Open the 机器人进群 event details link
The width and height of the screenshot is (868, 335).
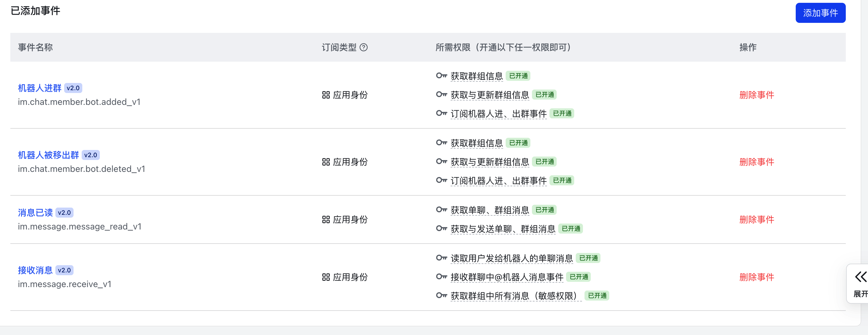[39, 88]
